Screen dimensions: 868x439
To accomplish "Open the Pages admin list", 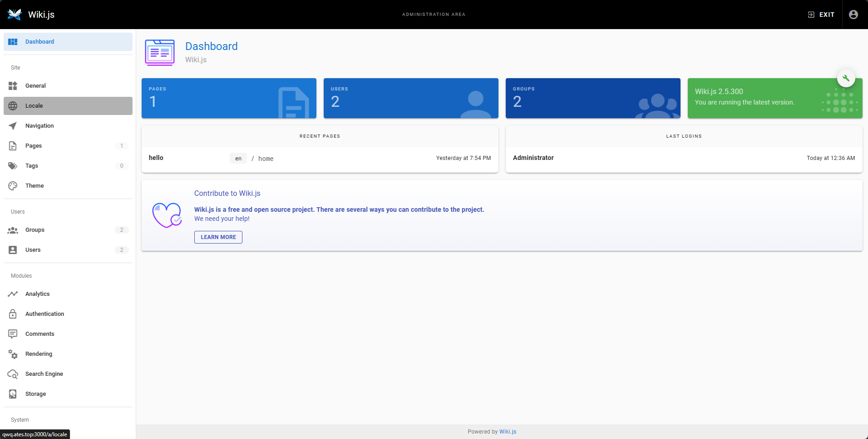I will pos(68,146).
